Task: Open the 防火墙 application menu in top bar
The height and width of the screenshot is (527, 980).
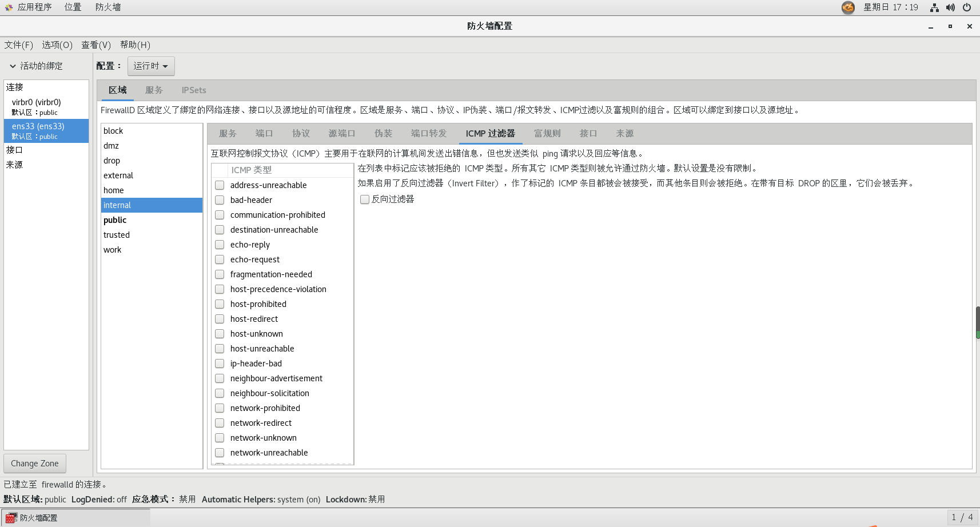Action: 108,7
